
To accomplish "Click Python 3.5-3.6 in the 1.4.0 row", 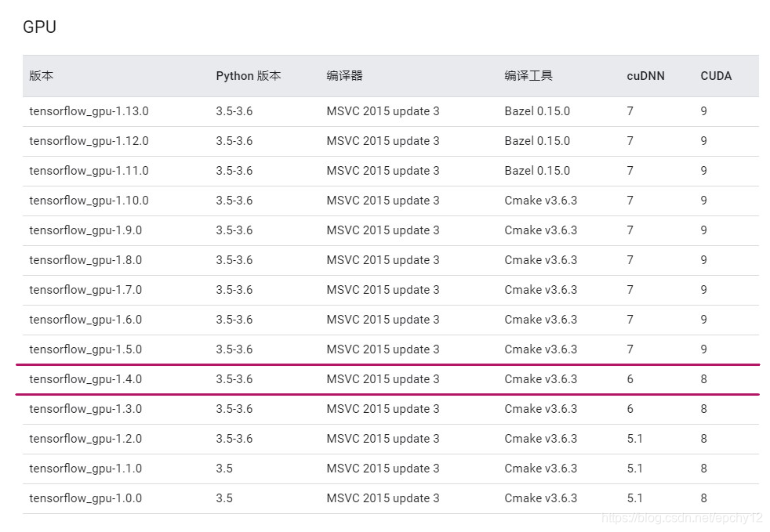I will 234,379.
